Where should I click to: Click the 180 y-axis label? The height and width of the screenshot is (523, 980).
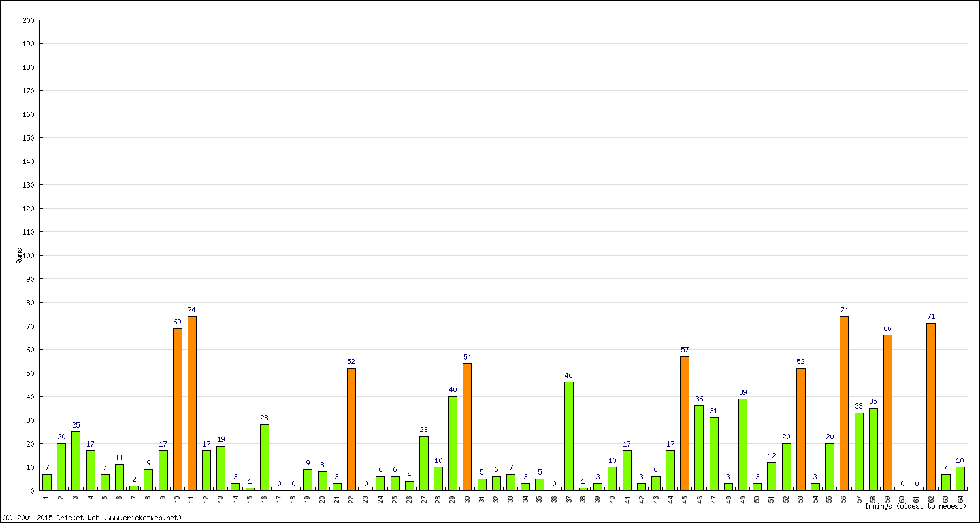28,67
